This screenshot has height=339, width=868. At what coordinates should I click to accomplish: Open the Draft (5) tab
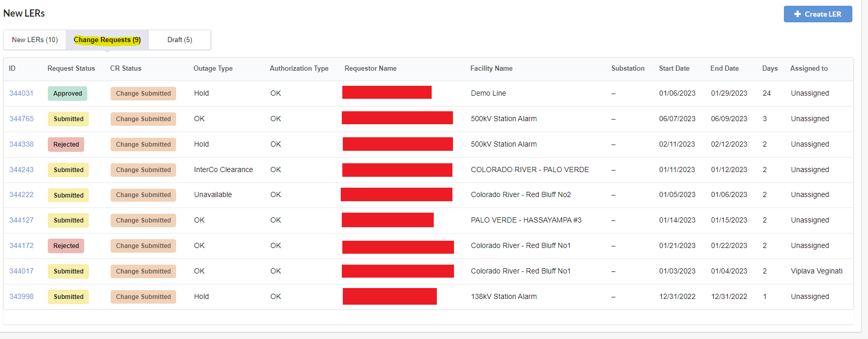180,40
